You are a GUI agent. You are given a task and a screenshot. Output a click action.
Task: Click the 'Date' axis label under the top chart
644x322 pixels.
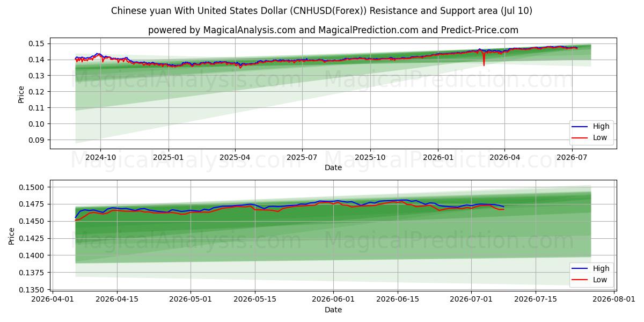[333, 167]
